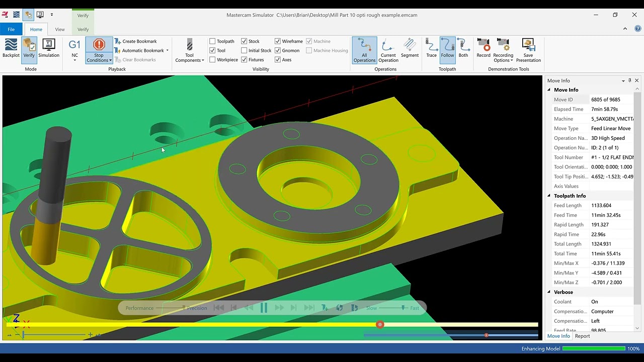The image size is (644, 362).
Task: Click the Backplot quick access icon
Action: click(16, 15)
